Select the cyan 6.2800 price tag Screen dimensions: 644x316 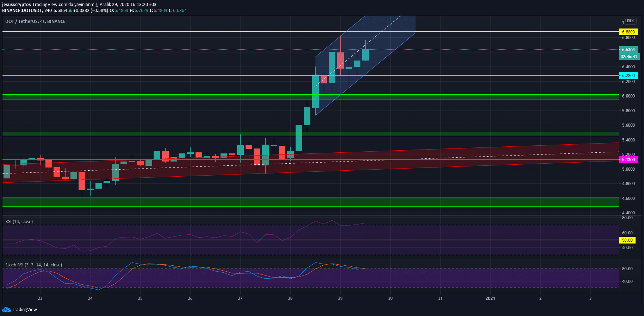(628, 76)
